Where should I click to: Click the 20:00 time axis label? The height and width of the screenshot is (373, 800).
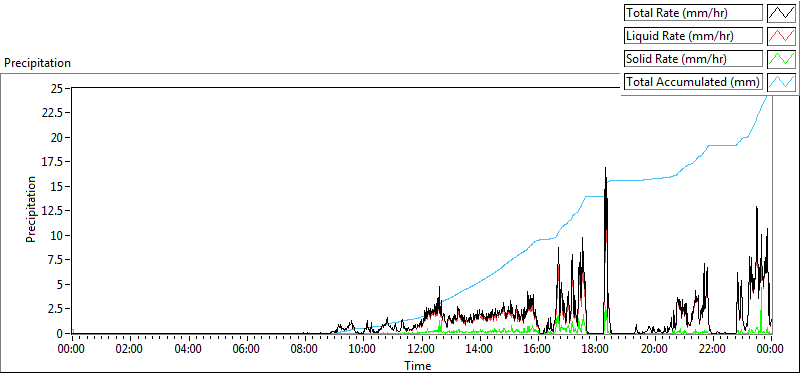click(x=654, y=349)
